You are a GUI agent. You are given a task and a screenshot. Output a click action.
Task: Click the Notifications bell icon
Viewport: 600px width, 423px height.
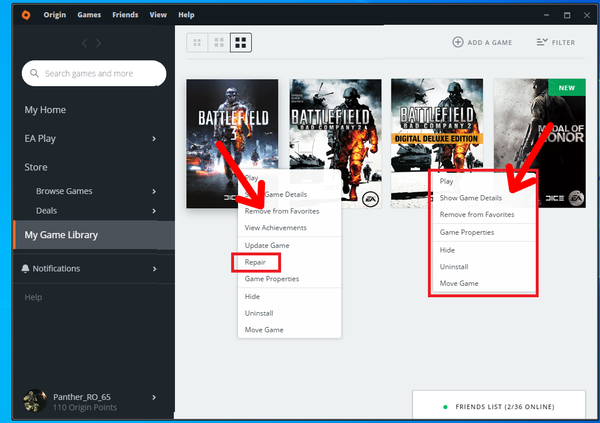(25, 268)
